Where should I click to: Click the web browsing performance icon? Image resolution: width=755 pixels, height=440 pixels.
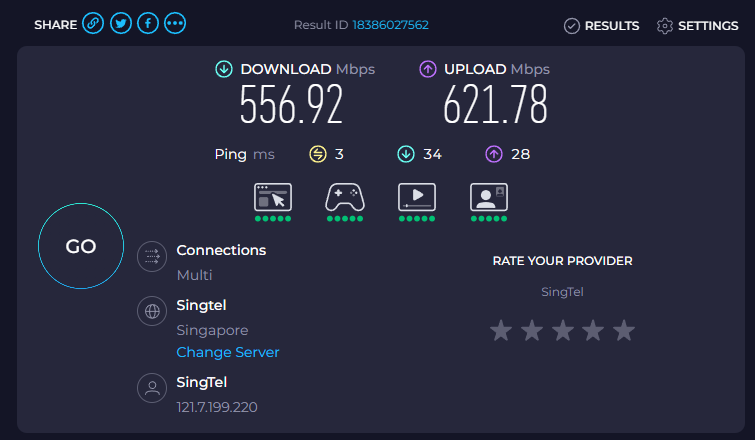coord(273,197)
